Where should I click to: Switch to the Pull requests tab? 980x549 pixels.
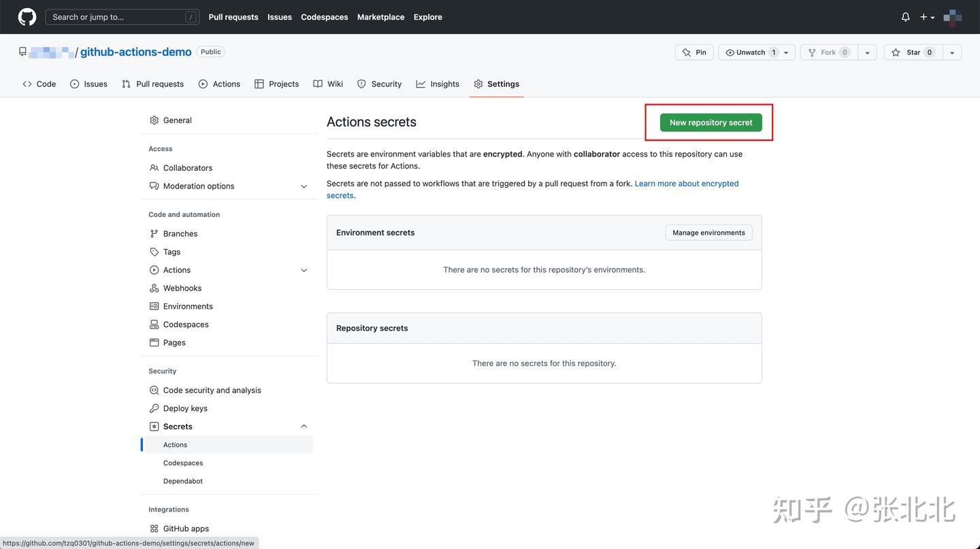pos(159,84)
